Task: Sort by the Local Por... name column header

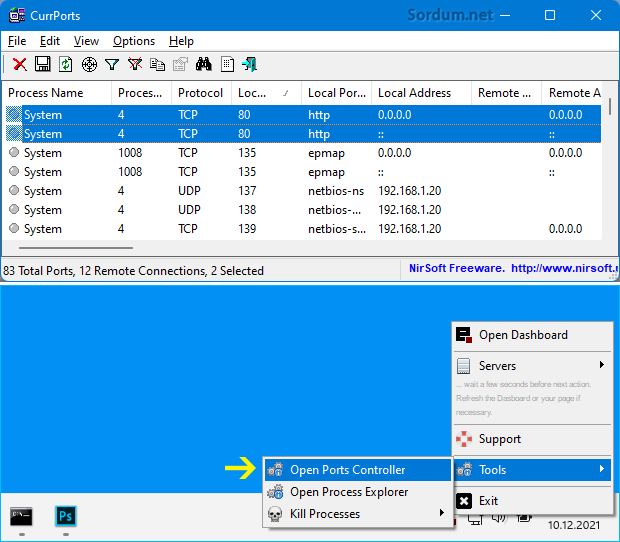Action: tap(336, 93)
